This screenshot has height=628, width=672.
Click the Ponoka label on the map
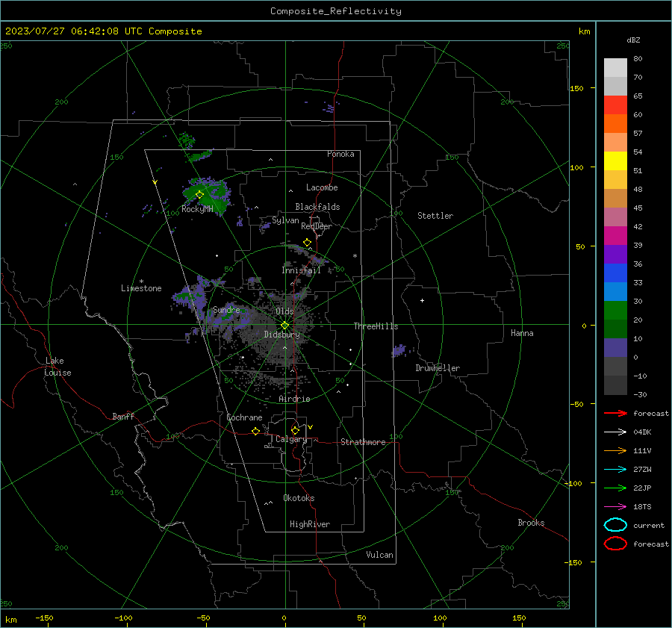coord(340,154)
